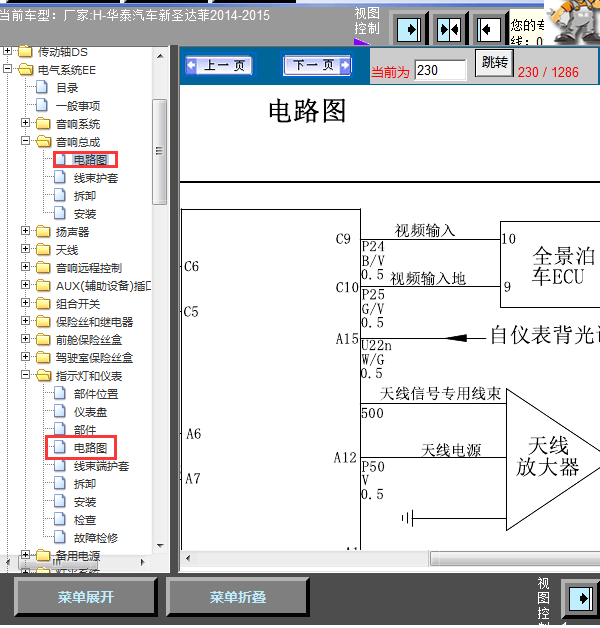
Task: Open the 检查 page
Action: pos(85,520)
